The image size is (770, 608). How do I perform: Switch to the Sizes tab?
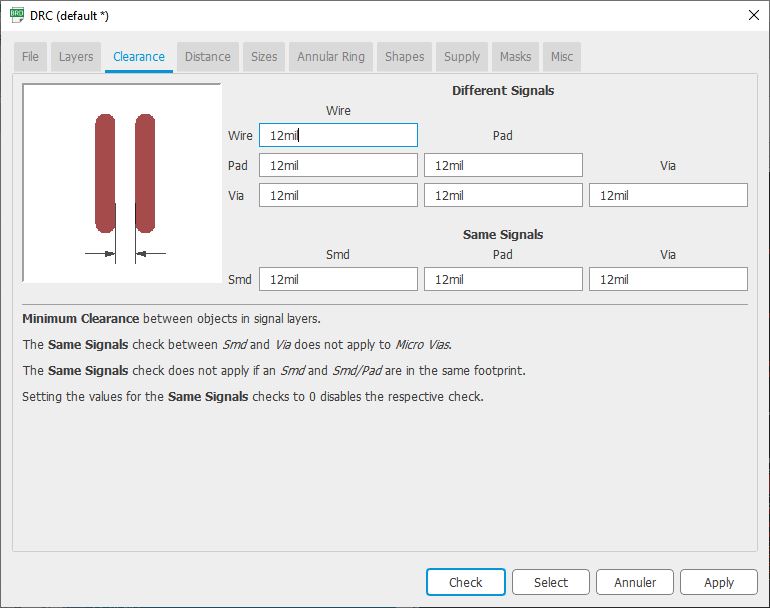(264, 57)
